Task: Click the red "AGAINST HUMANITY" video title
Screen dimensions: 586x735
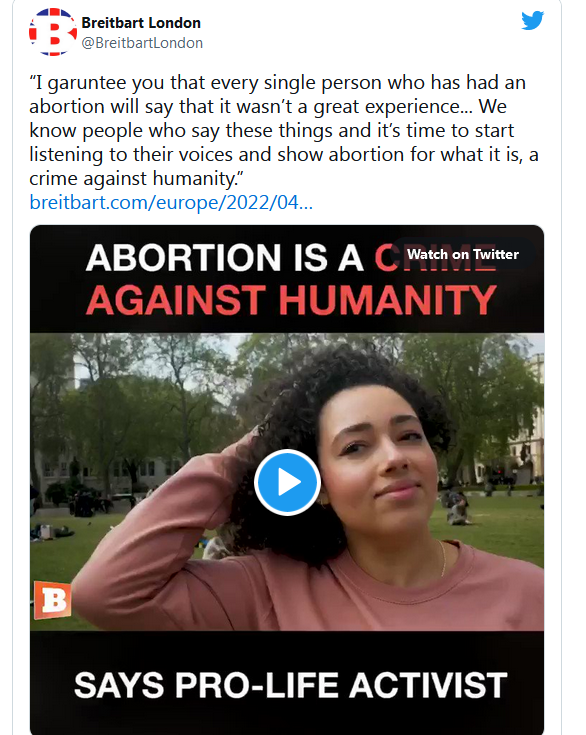Action: click(291, 300)
